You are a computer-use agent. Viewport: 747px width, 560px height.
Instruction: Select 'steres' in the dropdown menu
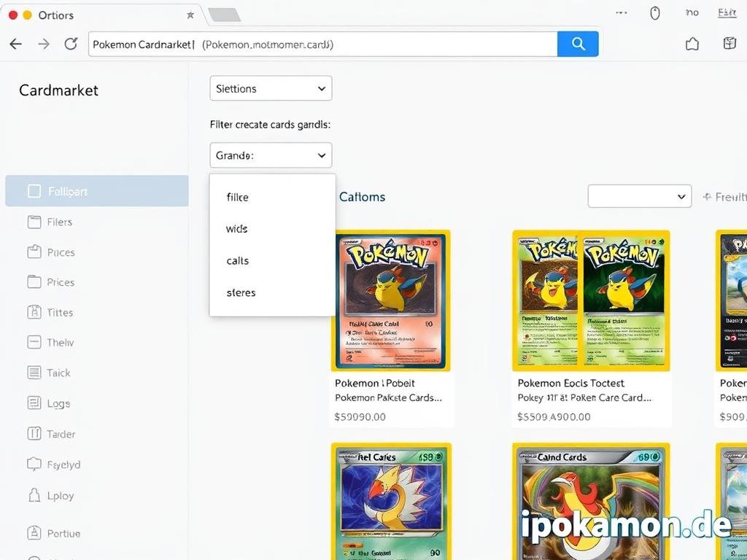point(241,292)
